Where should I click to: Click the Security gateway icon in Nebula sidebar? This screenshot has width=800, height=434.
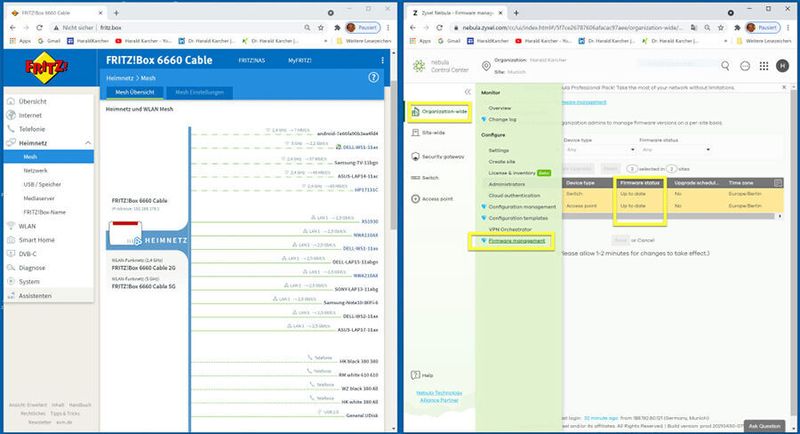click(x=415, y=157)
